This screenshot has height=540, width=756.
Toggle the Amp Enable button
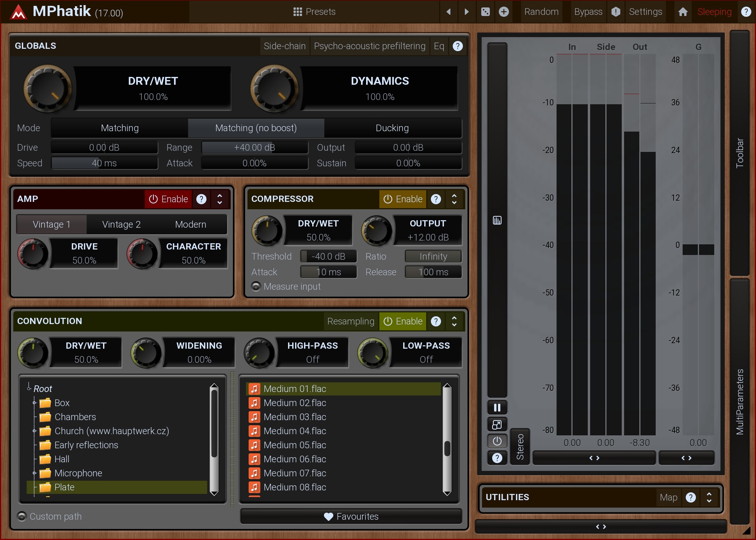169,199
